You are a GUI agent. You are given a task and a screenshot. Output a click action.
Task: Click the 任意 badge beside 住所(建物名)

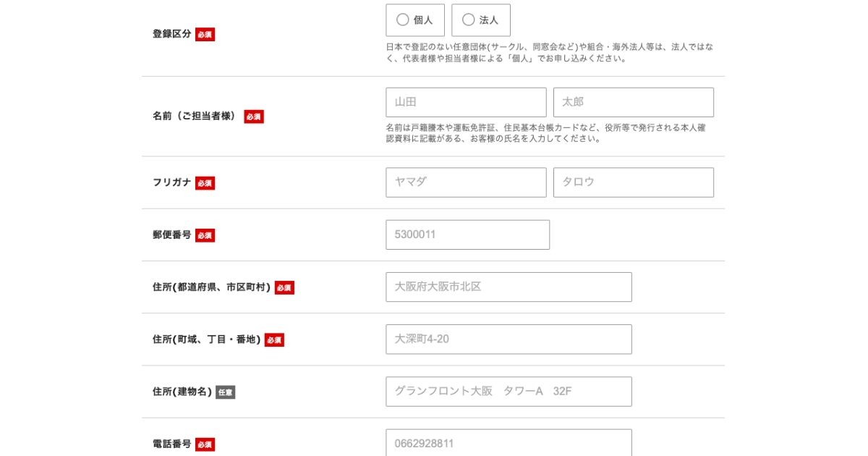225,392
